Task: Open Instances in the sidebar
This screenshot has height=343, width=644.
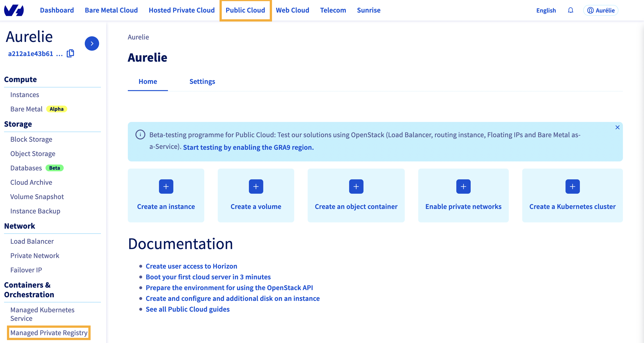Action: [25, 95]
